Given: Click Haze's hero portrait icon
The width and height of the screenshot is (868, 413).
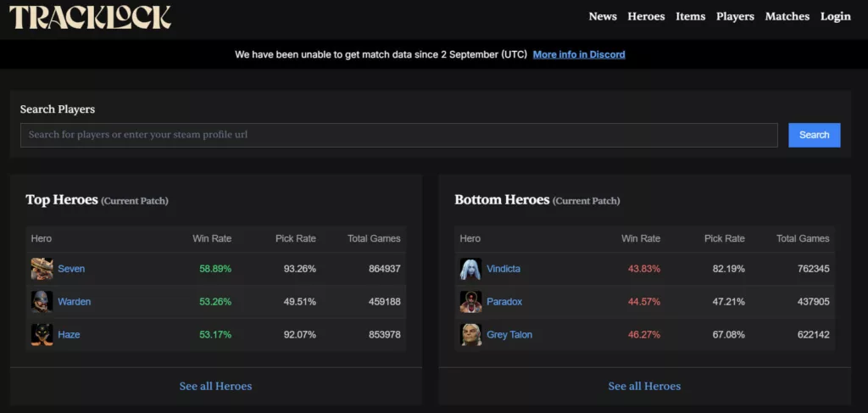Looking at the screenshot, I should [42, 335].
